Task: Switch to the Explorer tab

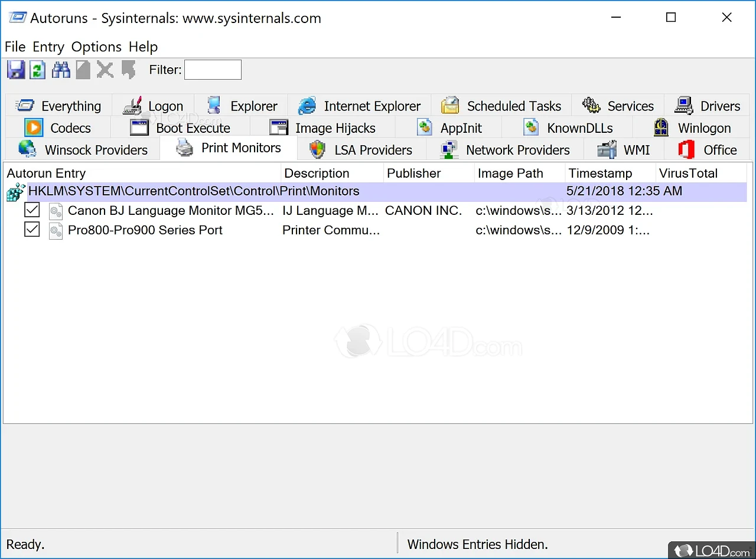Action: (x=242, y=106)
